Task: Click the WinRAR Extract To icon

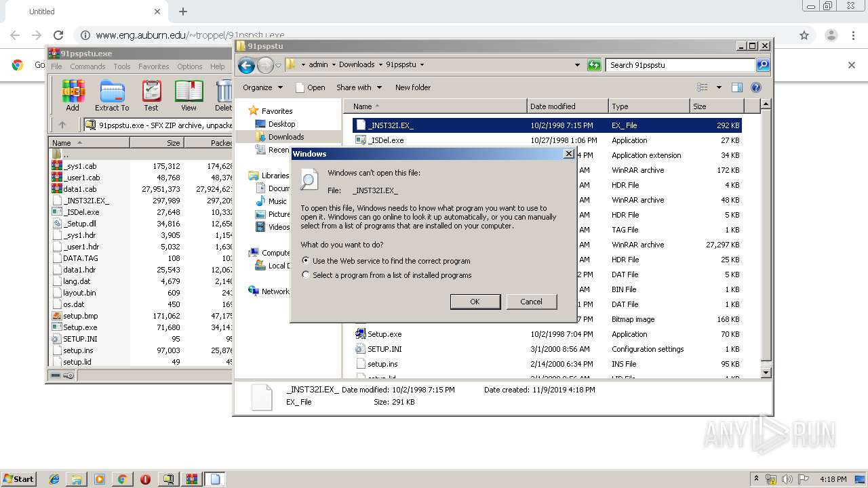Action: point(112,95)
